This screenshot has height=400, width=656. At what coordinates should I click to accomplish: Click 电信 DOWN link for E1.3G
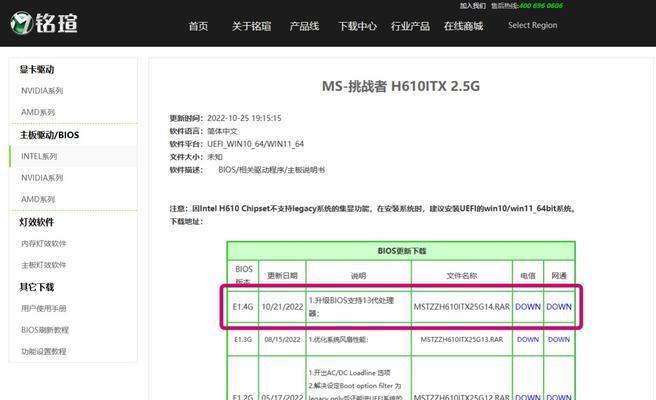(528, 339)
